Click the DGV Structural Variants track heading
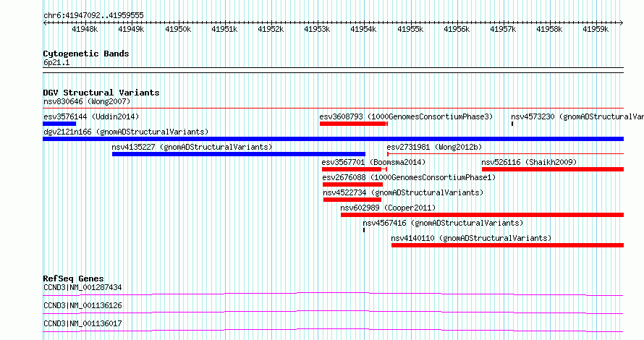The height and width of the screenshot is (340, 644). (101, 93)
